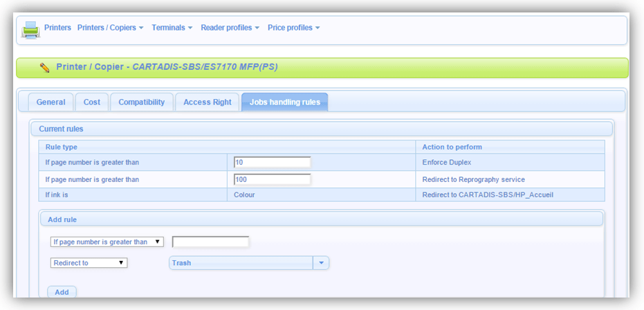Switch to the Cost tab
Image resolution: width=644 pixels, height=310 pixels.
tap(92, 102)
